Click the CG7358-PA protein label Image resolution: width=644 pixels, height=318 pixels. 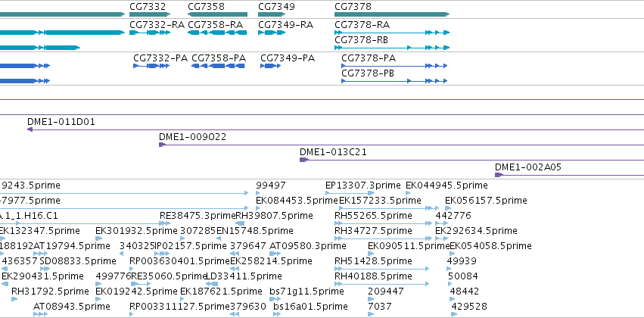click(219, 58)
